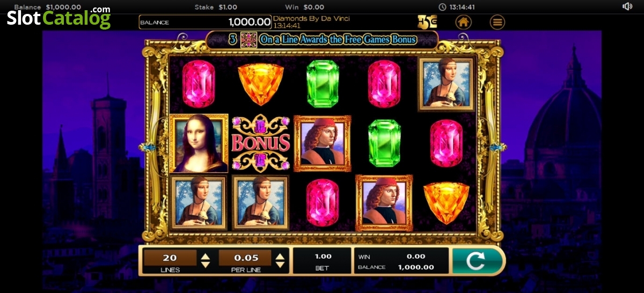Increase per line bet with up arrow
The height and width of the screenshot is (293, 644).
pyautogui.click(x=280, y=256)
